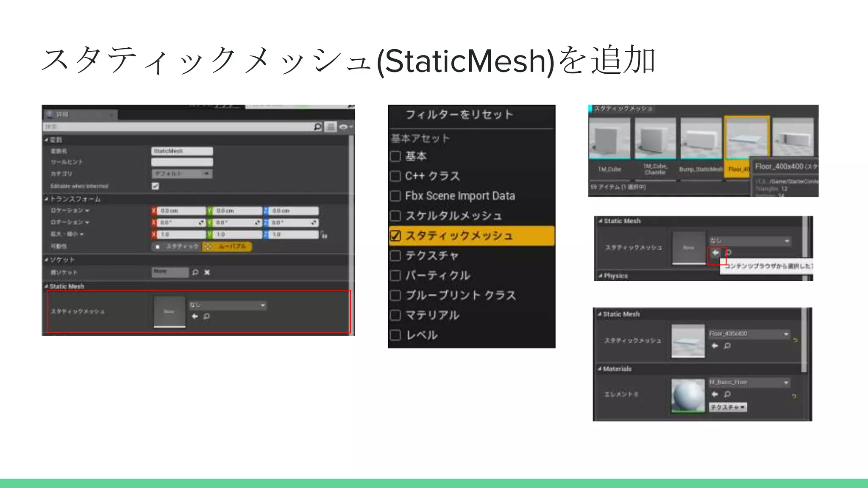Open the ロケーション dropdown arrow
This screenshot has width=868, height=488.
pos(87,211)
